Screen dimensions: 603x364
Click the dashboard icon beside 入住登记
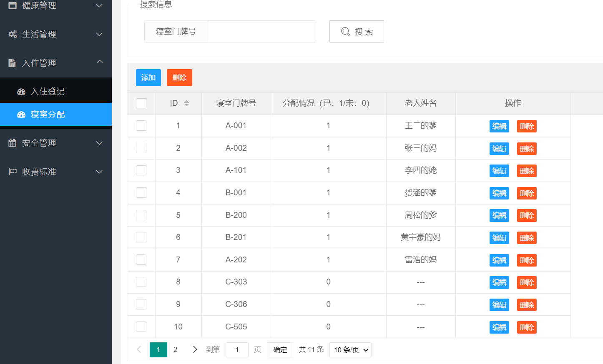click(x=21, y=92)
